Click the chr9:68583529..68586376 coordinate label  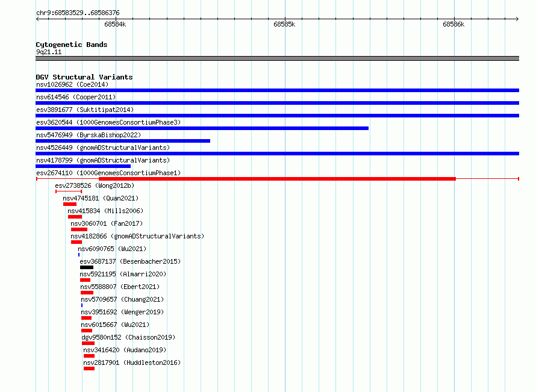(78, 13)
